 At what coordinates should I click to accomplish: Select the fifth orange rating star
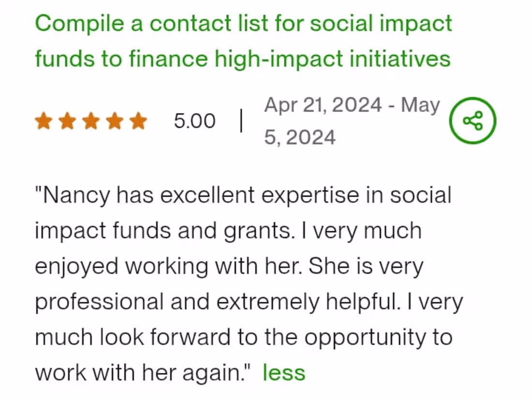click(138, 121)
